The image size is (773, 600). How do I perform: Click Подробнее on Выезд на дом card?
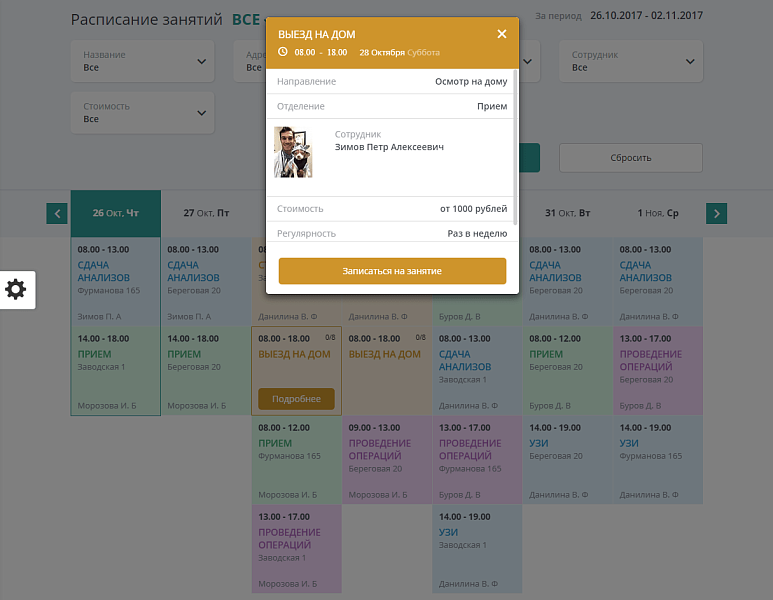(296, 399)
